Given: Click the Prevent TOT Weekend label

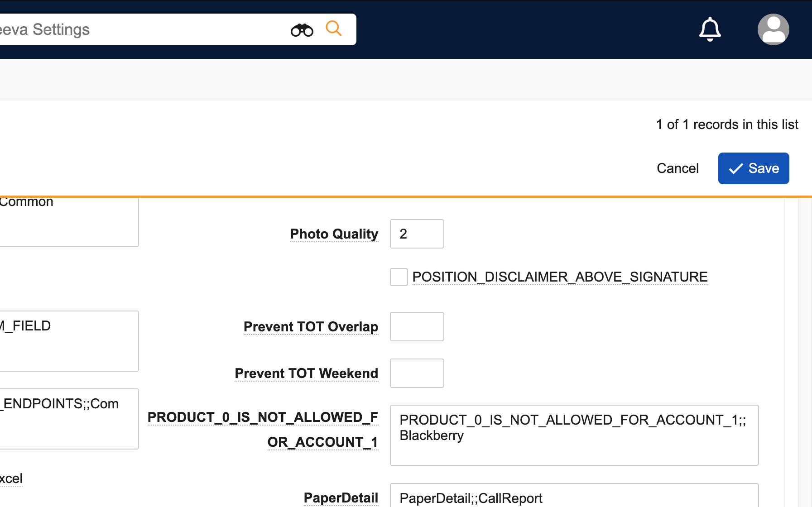Looking at the screenshot, I should tap(307, 373).
